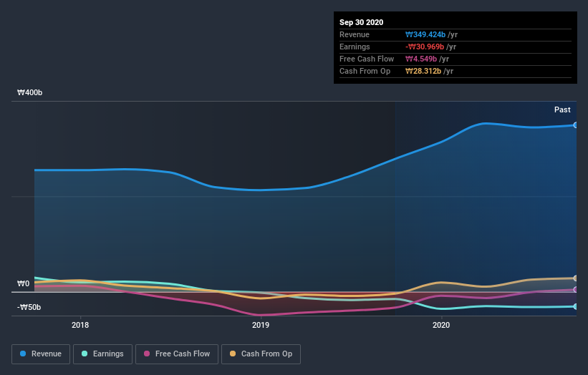Click the Revenue row label in tooltip

(354, 34)
